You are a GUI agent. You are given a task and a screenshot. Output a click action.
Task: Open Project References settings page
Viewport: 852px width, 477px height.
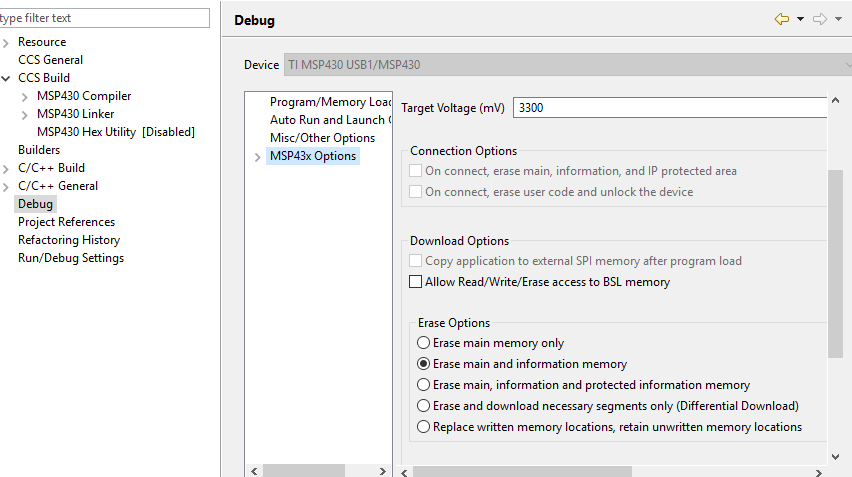[66, 222]
